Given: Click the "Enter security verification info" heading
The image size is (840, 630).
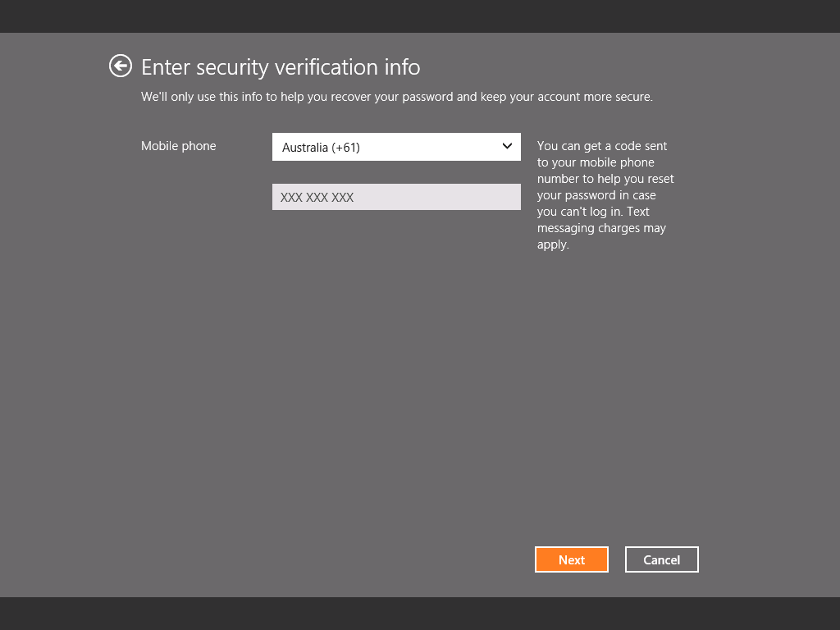Looking at the screenshot, I should (x=281, y=66).
